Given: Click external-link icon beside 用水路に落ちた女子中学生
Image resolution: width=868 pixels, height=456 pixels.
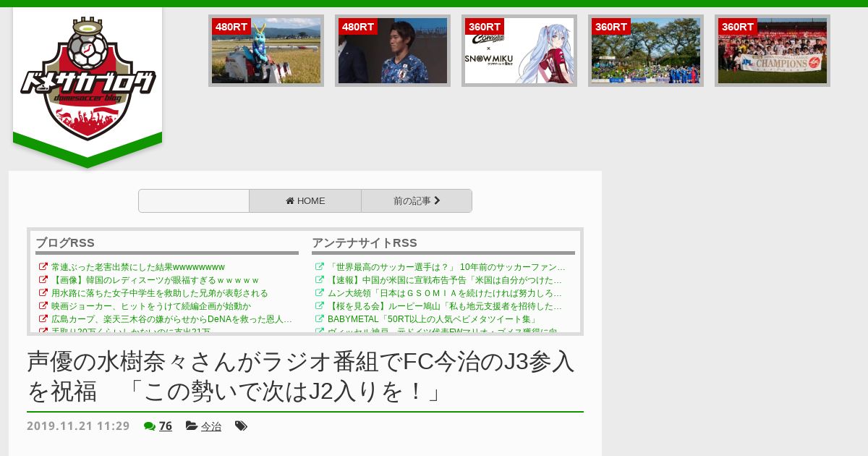Looking at the screenshot, I should 43,293.
